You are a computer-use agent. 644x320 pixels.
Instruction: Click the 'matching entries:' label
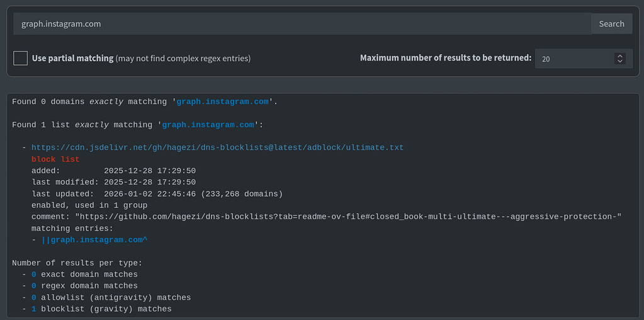coord(72,229)
